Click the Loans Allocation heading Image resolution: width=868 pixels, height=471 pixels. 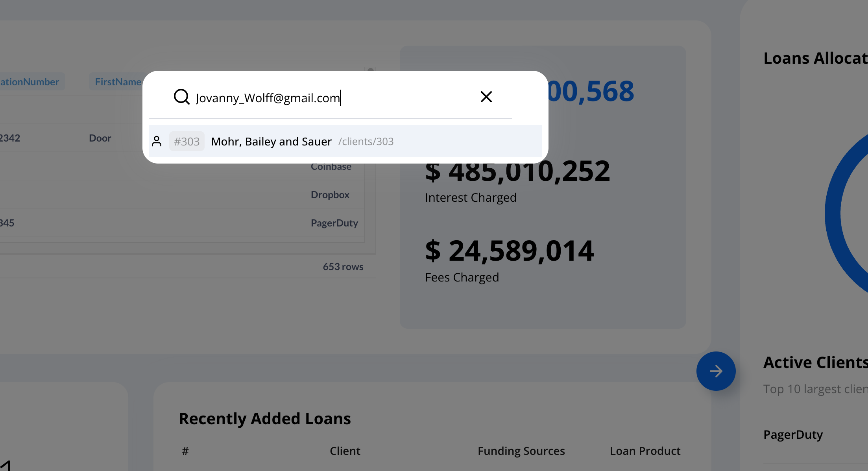816,58
